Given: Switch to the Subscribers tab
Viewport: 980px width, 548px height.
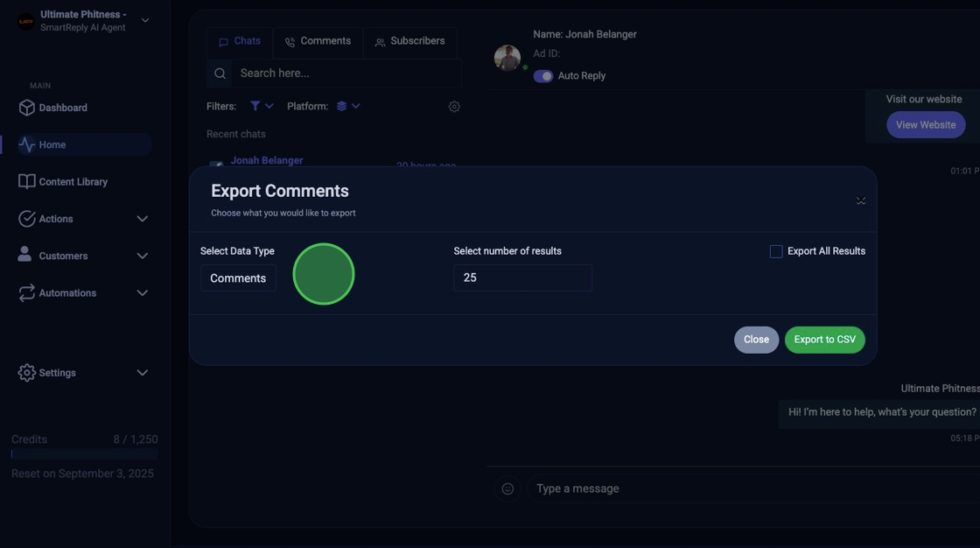Looking at the screenshot, I should click(410, 41).
